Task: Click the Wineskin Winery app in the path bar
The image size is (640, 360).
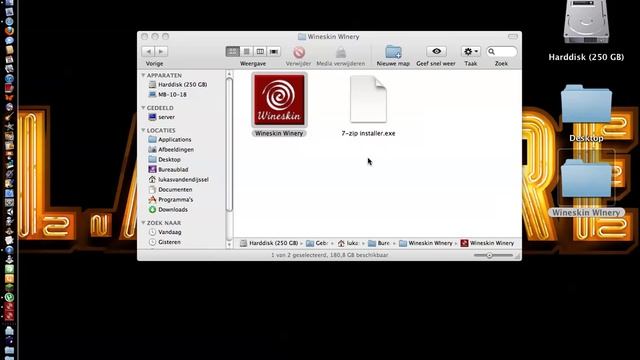Action: click(487, 243)
